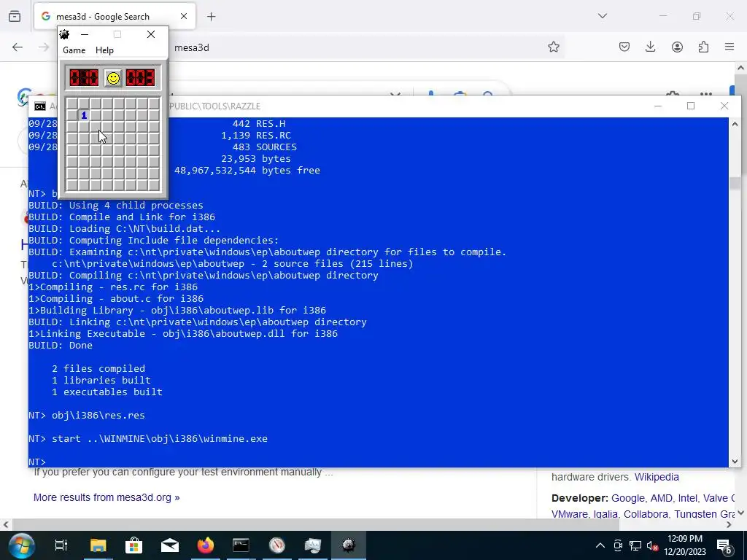This screenshot has height=560, width=747.
Task: Click browser horizontal scrollbar left arrow
Action: (6, 525)
